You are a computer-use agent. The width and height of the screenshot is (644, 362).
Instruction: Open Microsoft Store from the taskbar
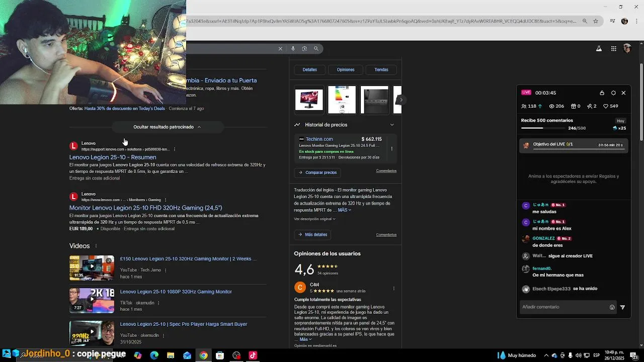[220, 355]
